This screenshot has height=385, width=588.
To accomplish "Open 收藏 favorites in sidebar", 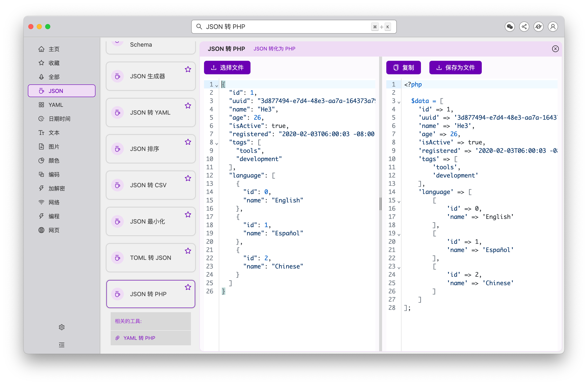I will click(x=61, y=63).
